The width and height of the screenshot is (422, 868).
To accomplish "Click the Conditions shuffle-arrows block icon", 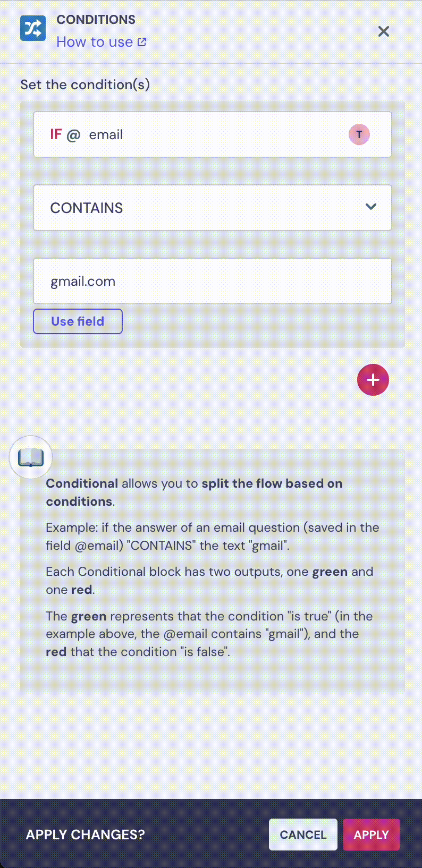I will coord(33,28).
